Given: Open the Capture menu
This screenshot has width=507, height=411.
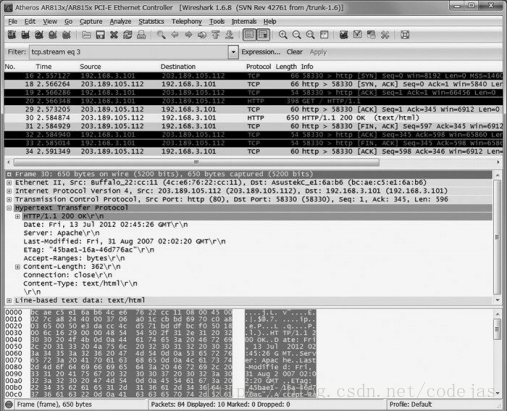Looking at the screenshot, I should pos(91,21).
